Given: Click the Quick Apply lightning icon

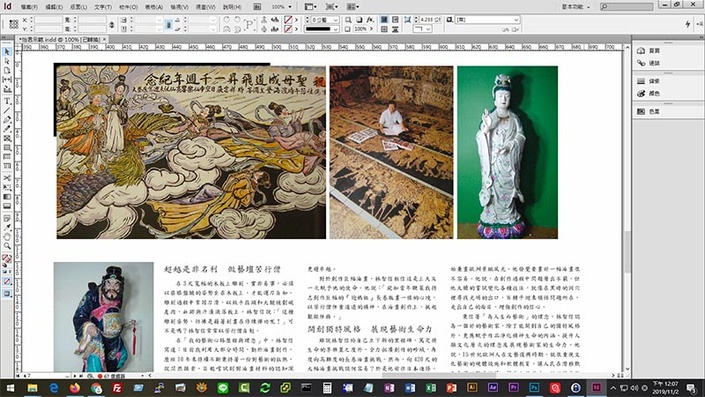Looking at the screenshot, I should point(688,24).
